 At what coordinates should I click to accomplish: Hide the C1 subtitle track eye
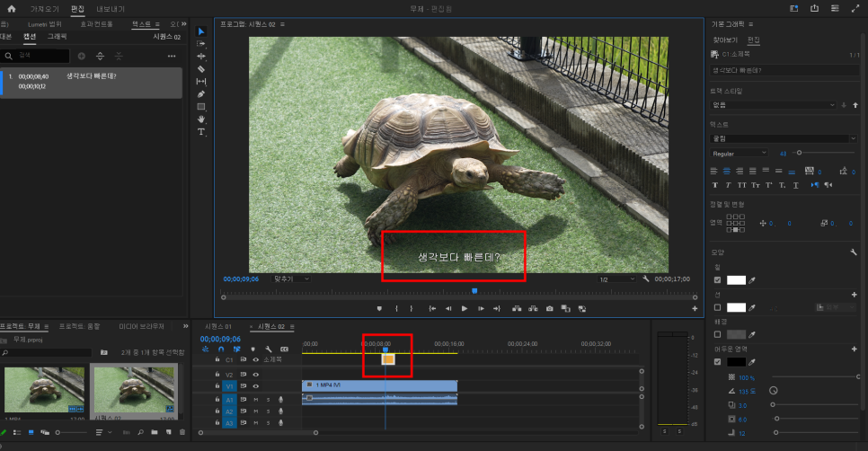point(256,359)
